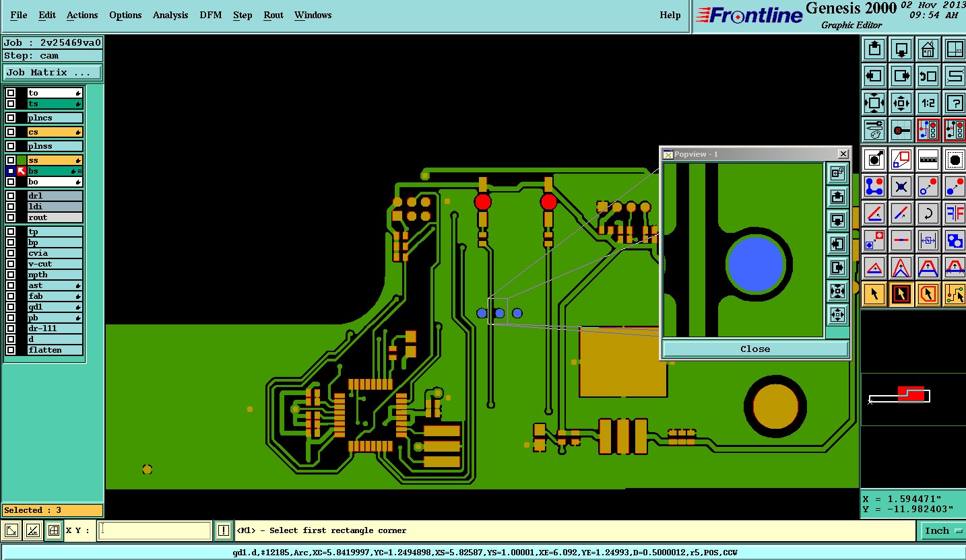Open the File menu
This screenshot has width=966, height=560.
19,15
